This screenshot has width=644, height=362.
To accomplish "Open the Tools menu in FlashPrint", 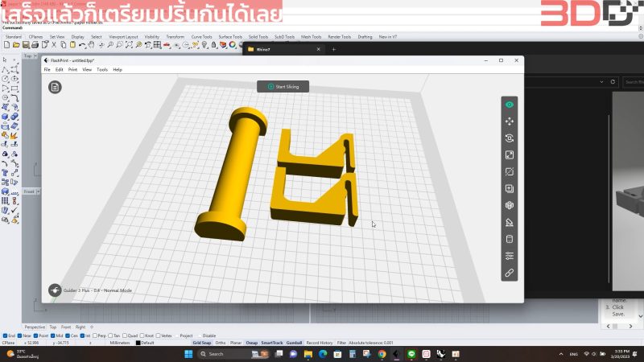I will [102, 70].
